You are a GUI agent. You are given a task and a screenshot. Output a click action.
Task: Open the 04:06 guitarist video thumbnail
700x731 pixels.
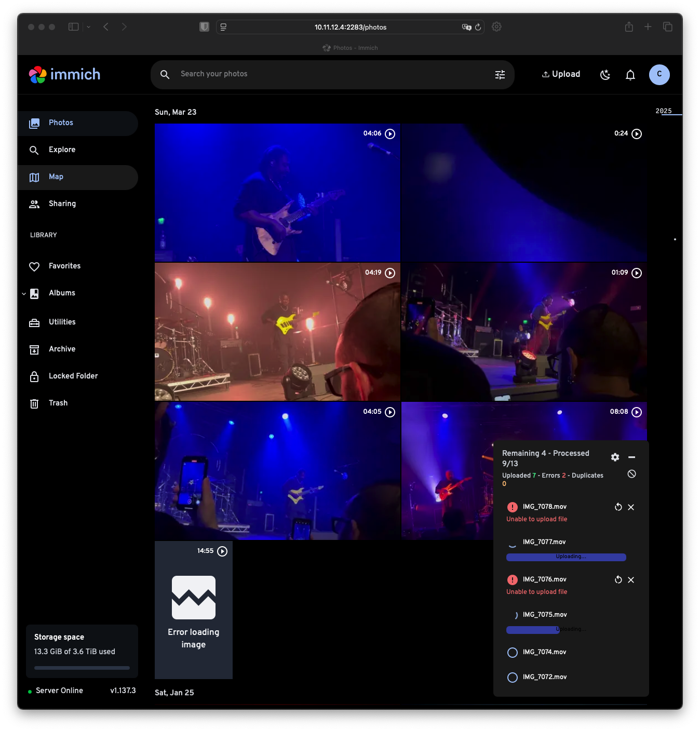(x=277, y=193)
